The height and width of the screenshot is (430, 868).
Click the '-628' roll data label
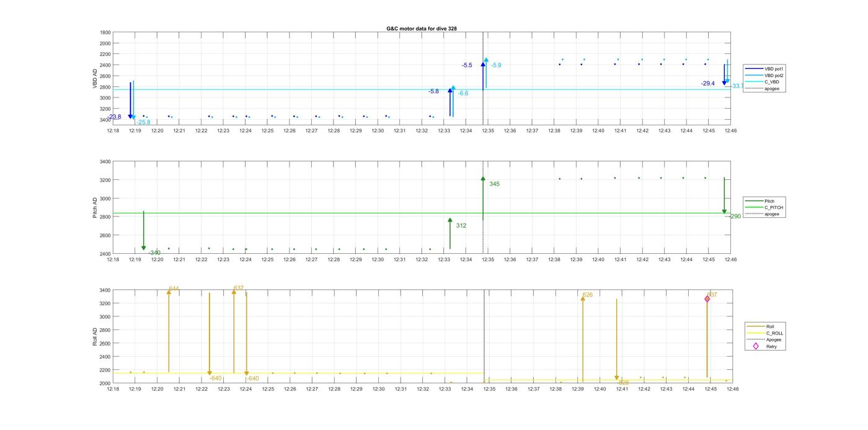623,383
